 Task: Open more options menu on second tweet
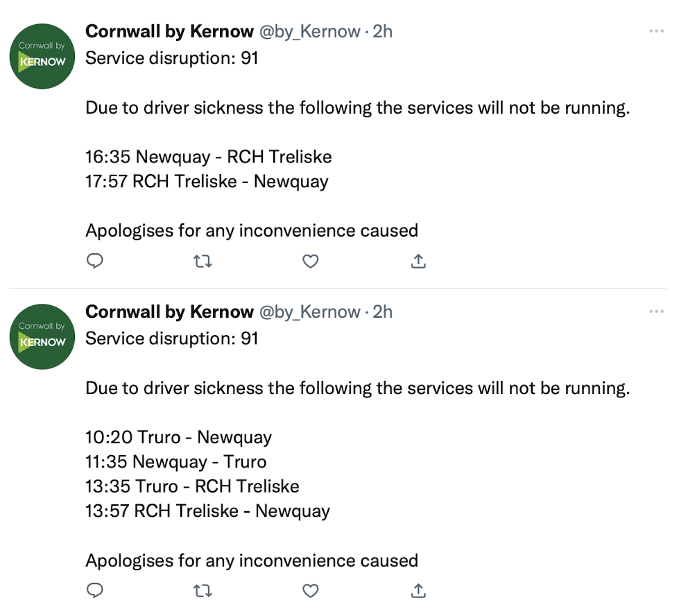pyautogui.click(x=656, y=312)
